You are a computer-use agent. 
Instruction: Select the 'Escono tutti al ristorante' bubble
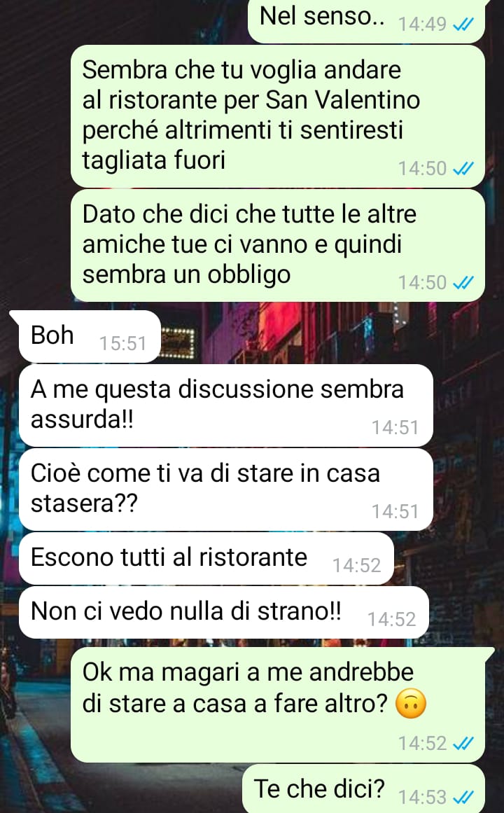click(x=206, y=558)
